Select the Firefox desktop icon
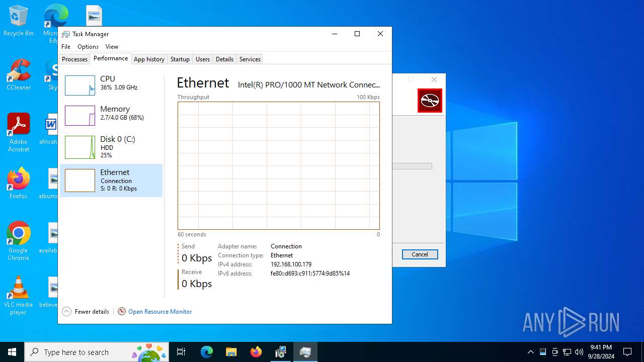The image size is (644, 362). 19,183
